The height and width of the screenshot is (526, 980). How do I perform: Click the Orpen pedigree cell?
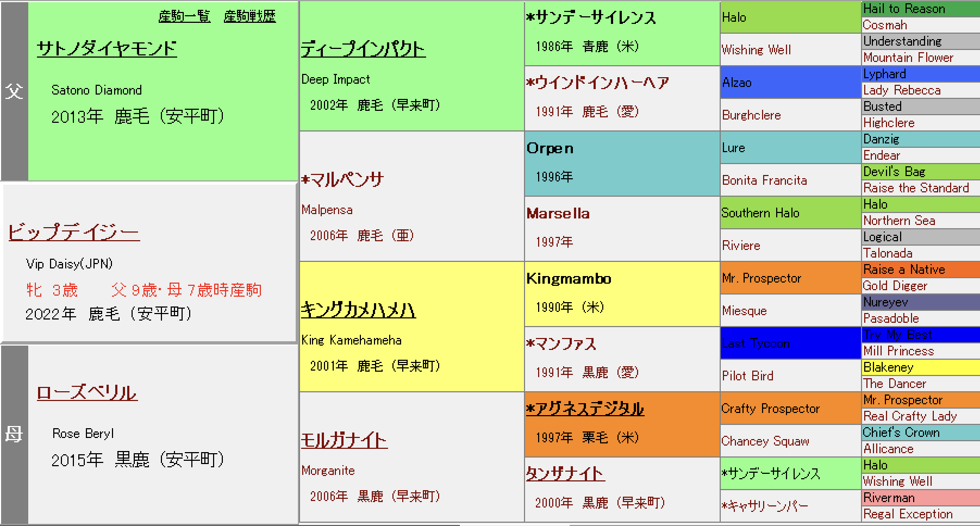click(550, 148)
